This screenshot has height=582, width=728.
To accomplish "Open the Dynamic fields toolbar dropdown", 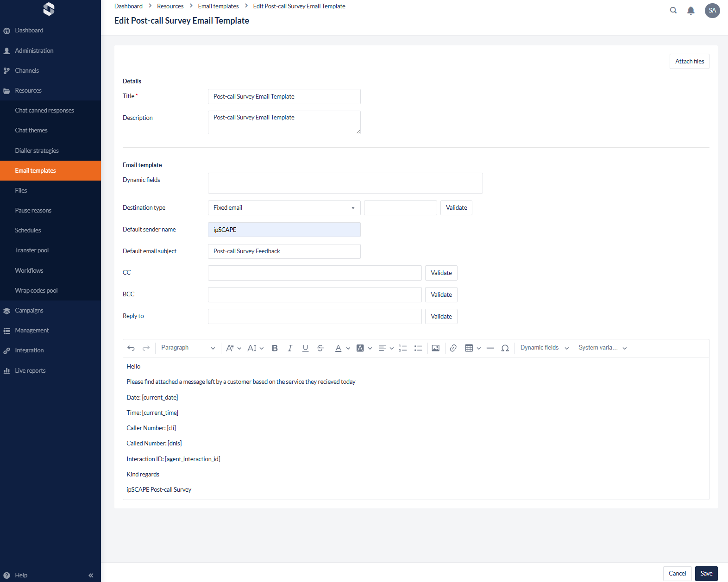I will [544, 348].
